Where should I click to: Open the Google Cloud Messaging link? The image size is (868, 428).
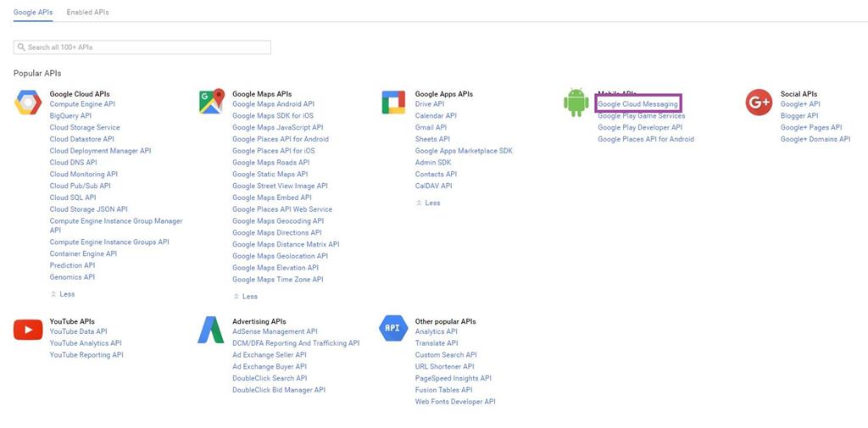click(x=637, y=104)
